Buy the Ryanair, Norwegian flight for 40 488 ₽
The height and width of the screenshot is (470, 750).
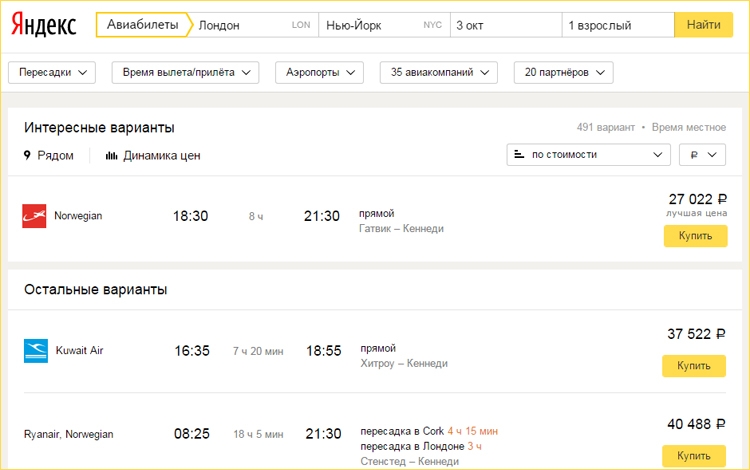coord(694,456)
